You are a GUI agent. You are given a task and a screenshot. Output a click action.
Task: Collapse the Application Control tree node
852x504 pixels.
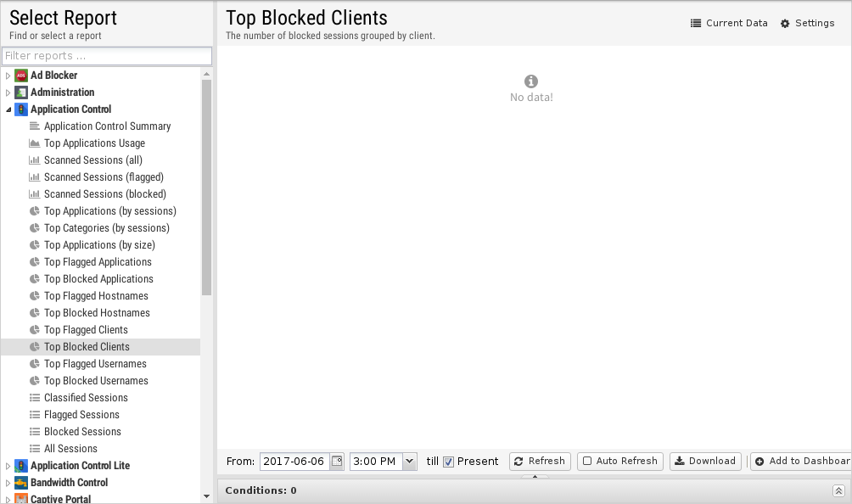pos(8,109)
